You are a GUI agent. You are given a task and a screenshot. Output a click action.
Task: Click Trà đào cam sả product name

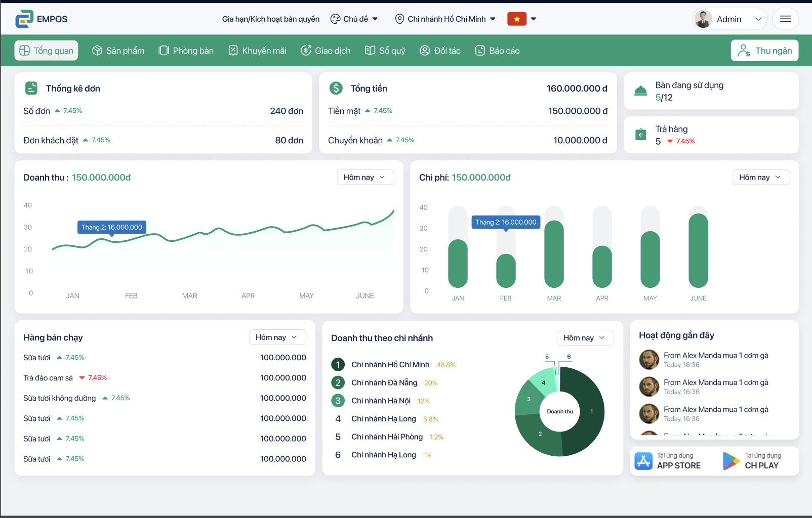[48, 378]
